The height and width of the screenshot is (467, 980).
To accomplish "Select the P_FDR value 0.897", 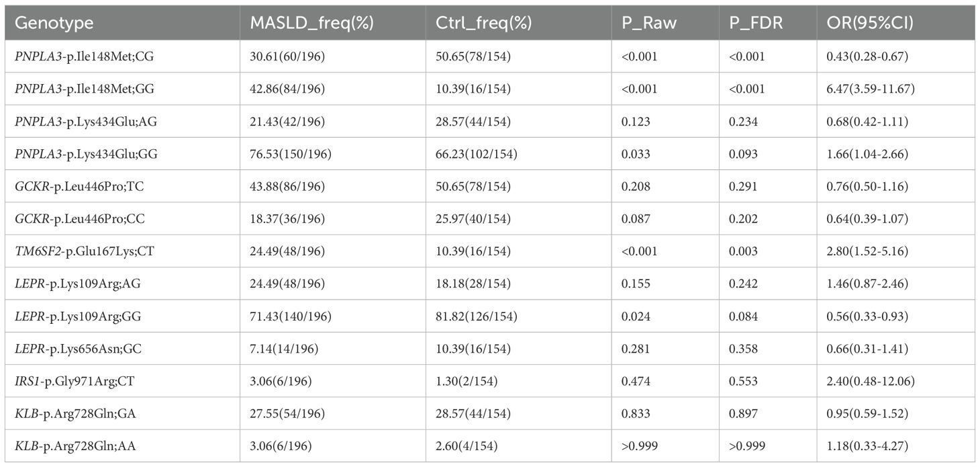I will [x=744, y=413].
